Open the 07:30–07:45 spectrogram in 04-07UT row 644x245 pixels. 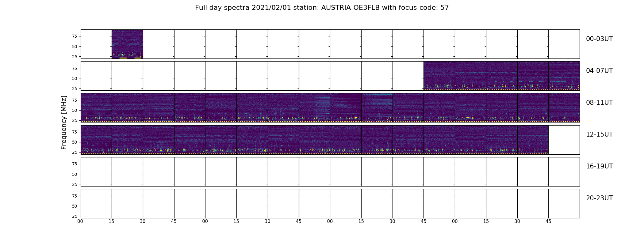(533, 76)
